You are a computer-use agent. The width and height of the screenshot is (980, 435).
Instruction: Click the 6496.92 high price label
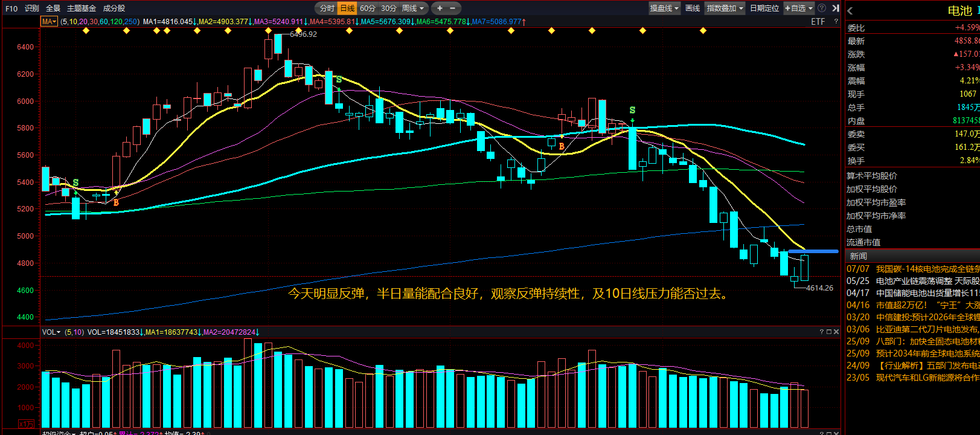pos(303,34)
